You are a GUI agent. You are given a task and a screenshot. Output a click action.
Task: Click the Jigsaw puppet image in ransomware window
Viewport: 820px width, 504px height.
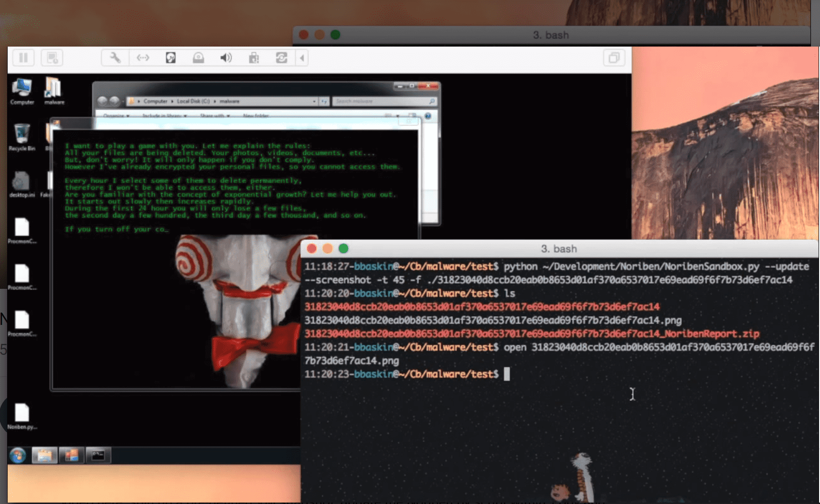pos(238,311)
